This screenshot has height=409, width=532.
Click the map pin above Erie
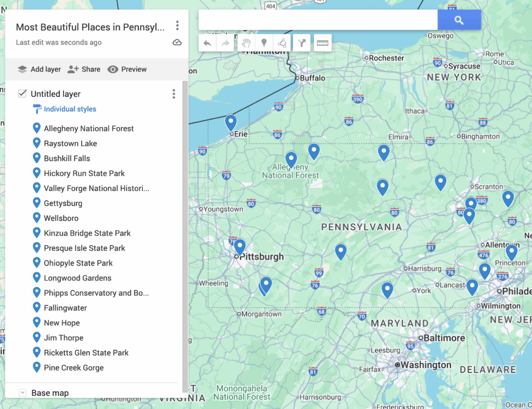pos(231,122)
